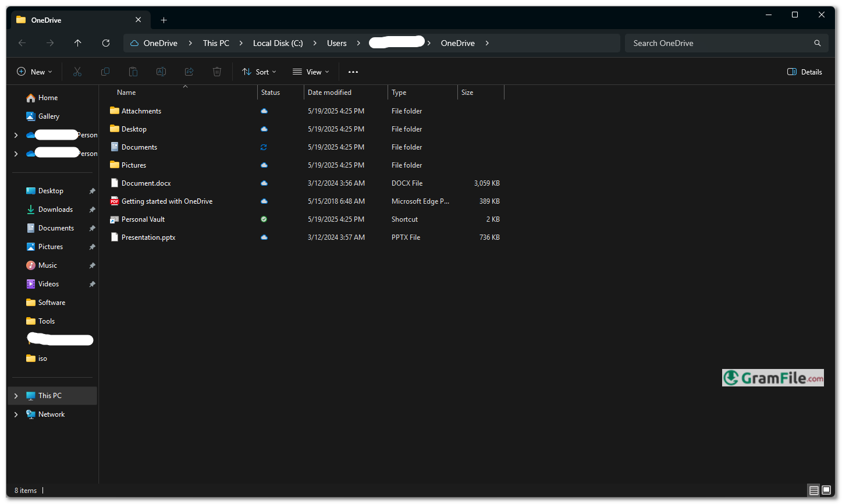Viewport: 842px width, 504px height.
Task: Open the View layout dropdown
Action: [311, 72]
